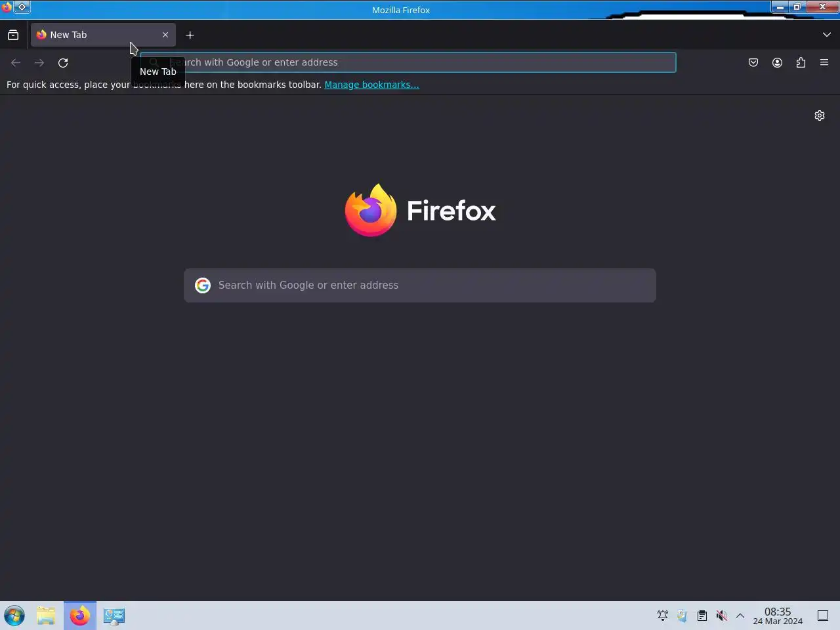
Task: Select the Firefox taskbar button
Action: [x=80, y=616]
